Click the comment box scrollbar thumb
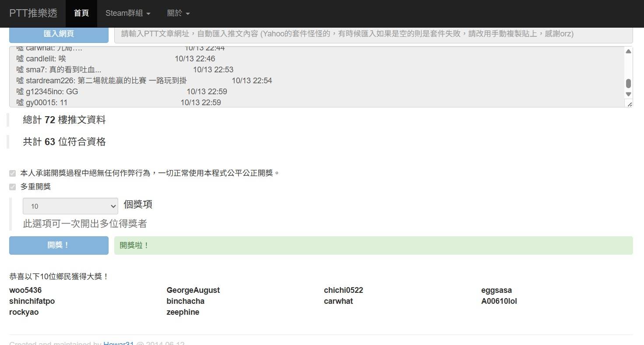644x345 pixels. click(628, 83)
